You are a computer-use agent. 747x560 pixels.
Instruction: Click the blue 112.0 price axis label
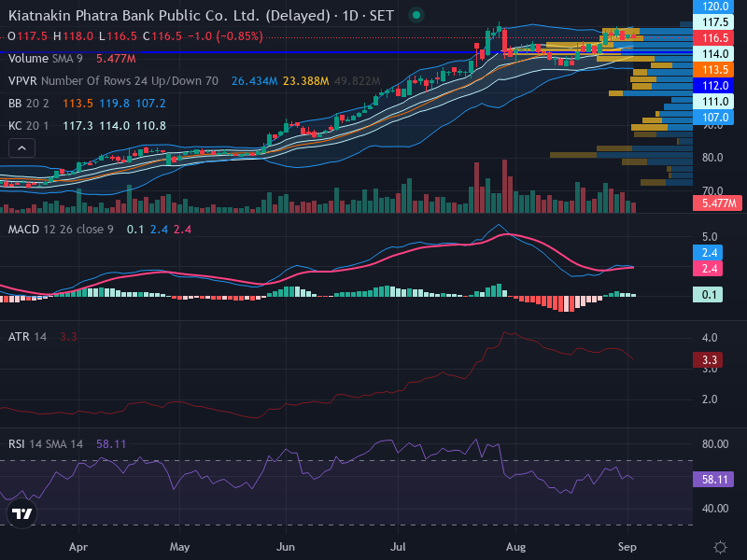pos(713,86)
